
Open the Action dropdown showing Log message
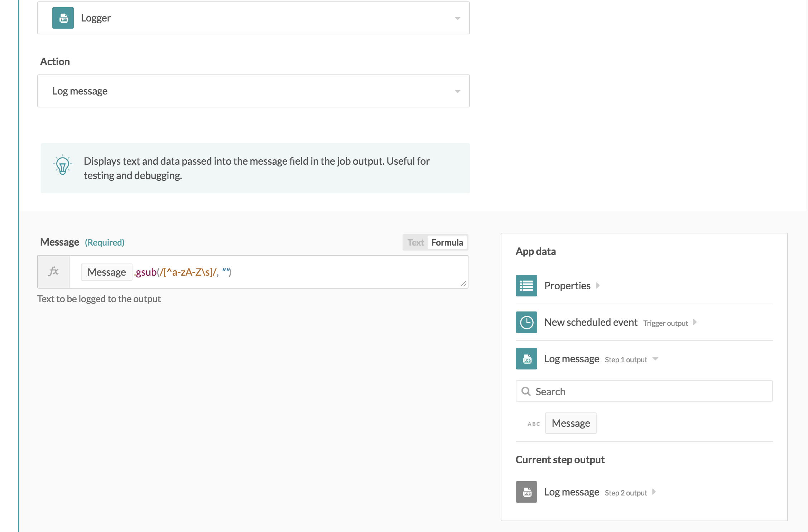pos(457,91)
